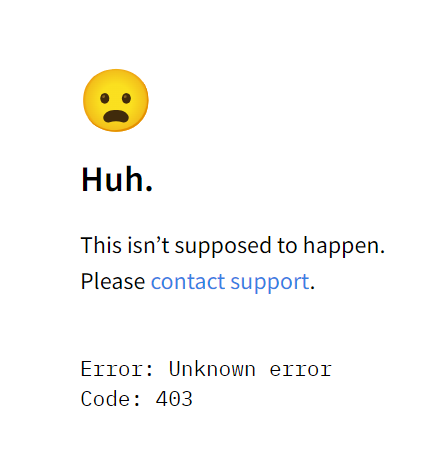Click the word "contact" in the blue link

188,282
